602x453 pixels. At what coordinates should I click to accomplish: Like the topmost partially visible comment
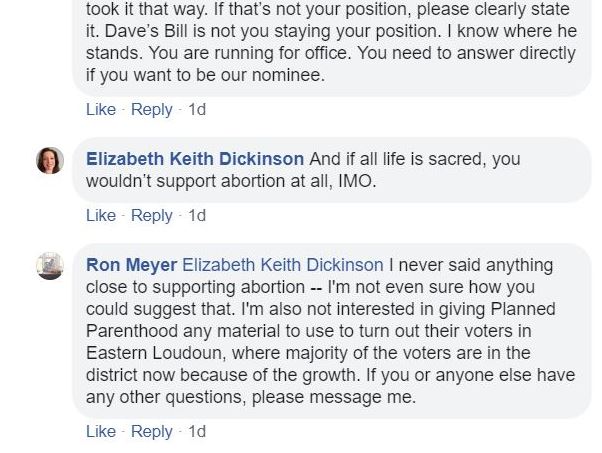(101, 109)
